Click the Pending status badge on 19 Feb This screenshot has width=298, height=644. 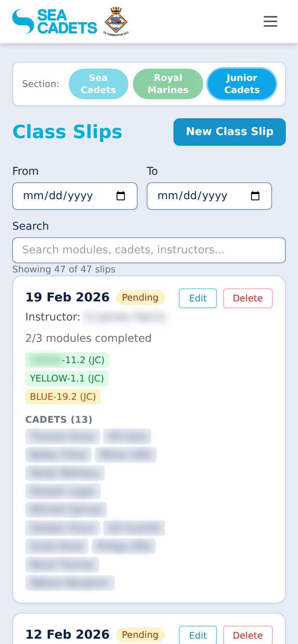[140, 297]
